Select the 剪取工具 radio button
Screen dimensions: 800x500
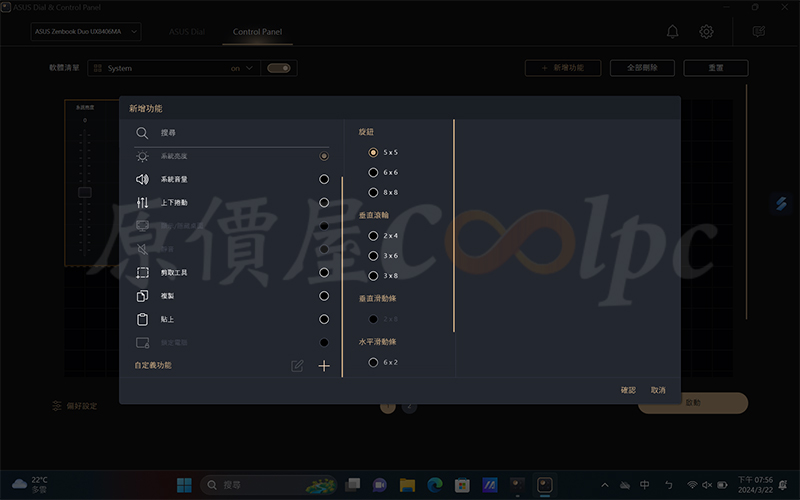[x=324, y=272]
